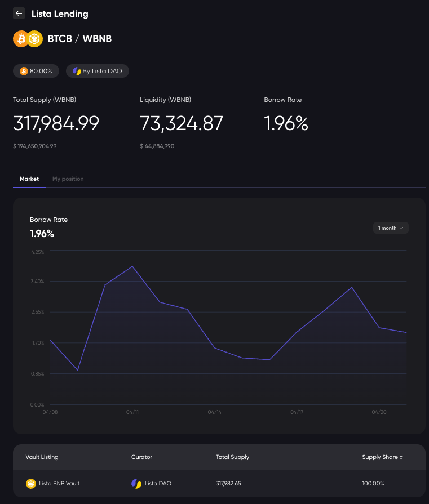Click the chart low point after 04/08
This screenshot has width=429, height=504.
tap(78, 370)
